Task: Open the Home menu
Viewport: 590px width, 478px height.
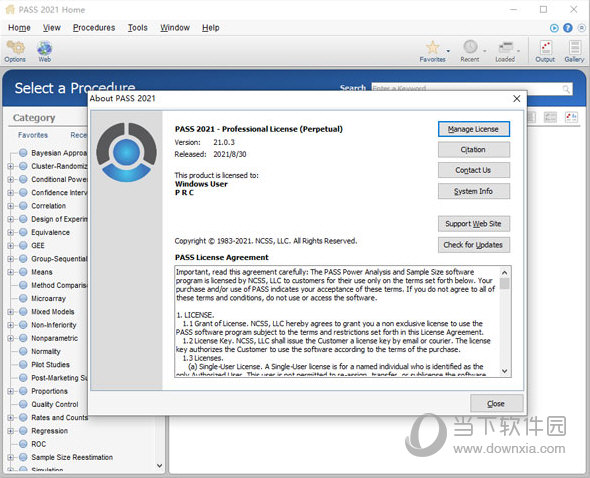Action: point(19,28)
